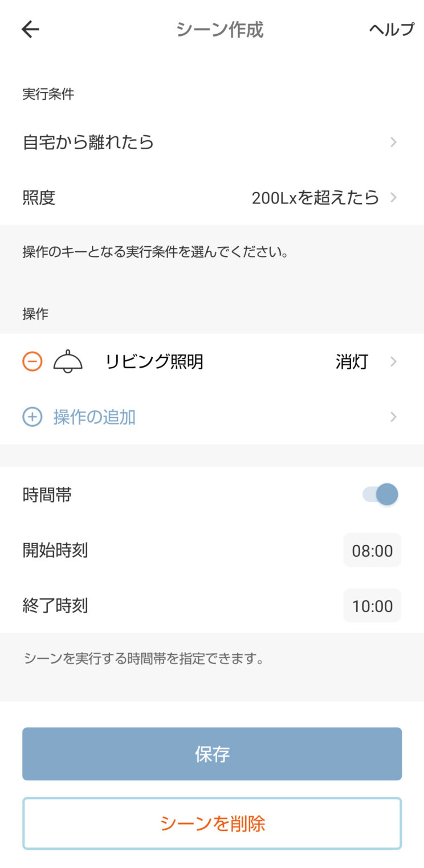
Task: Tap the リビング照明 device name
Action: point(154,361)
